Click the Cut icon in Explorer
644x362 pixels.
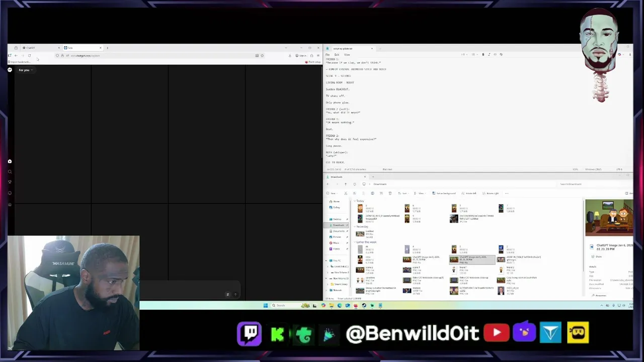346,194
